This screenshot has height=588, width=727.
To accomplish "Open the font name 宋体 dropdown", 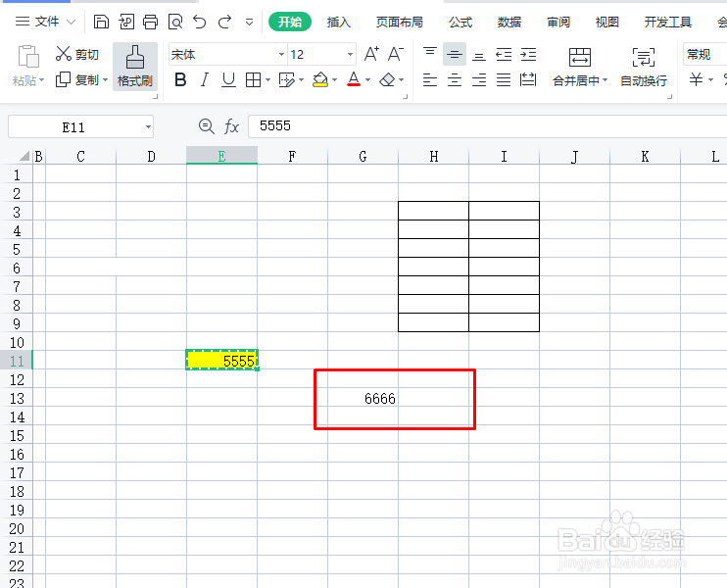I will click(x=281, y=54).
